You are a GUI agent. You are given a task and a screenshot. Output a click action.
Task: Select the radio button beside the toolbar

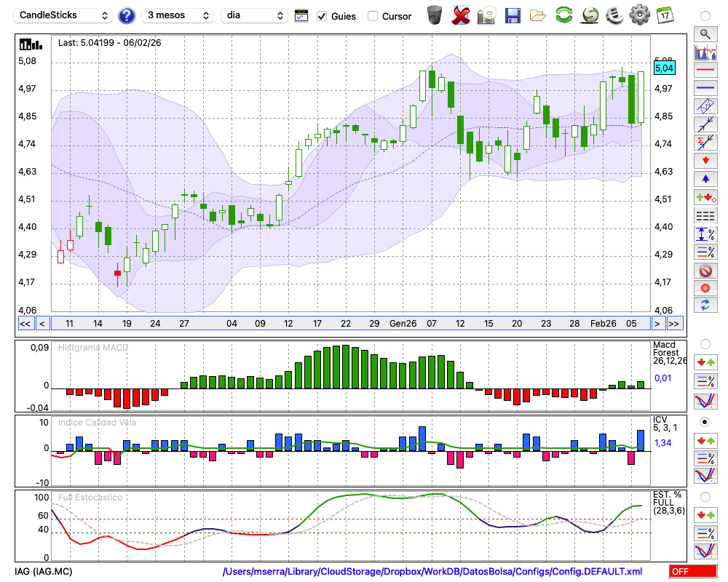click(x=705, y=16)
